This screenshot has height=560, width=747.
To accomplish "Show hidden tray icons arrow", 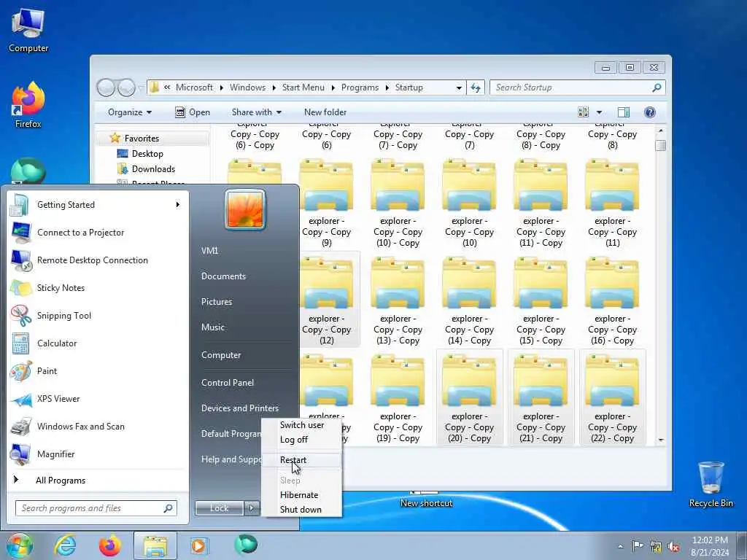I will [620, 546].
